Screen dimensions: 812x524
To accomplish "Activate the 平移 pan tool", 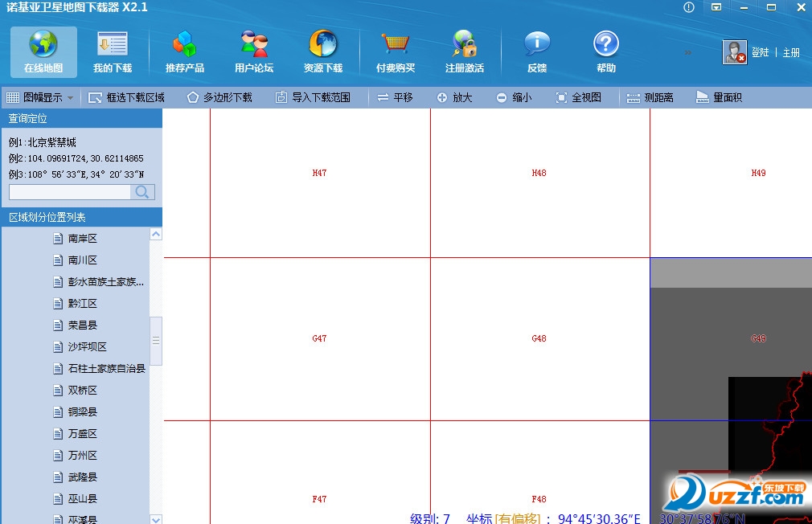I will [x=395, y=97].
